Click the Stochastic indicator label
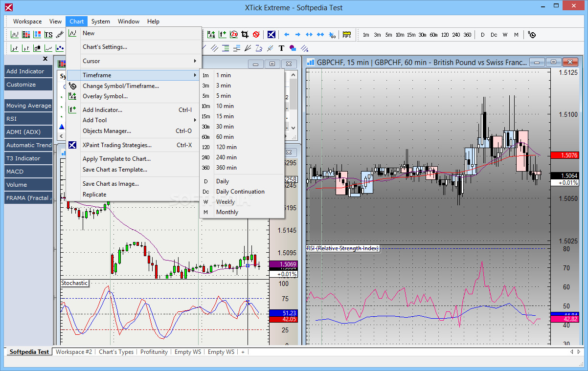Screen dimensions: 588x371 pyautogui.click(x=75, y=283)
